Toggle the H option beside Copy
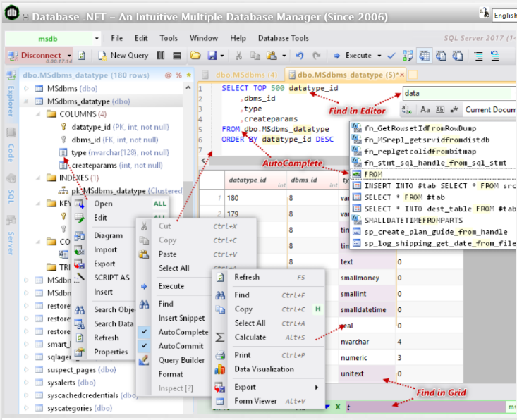The width and height of the screenshot is (517, 420). click(x=318, y=309)
